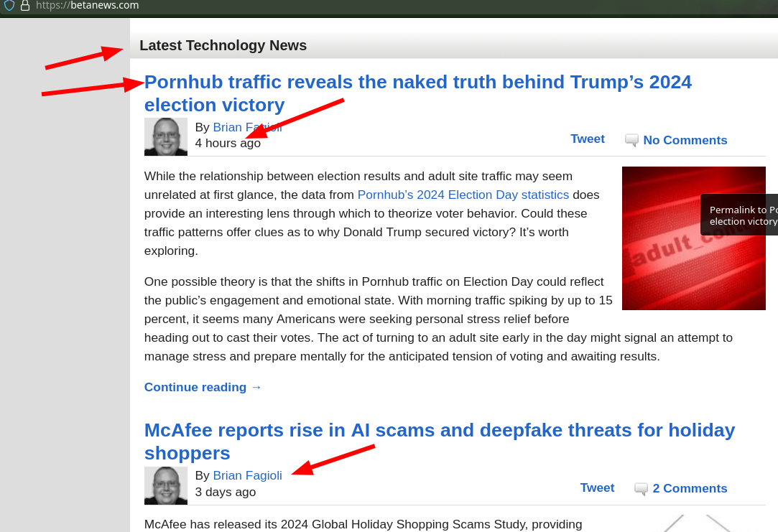Click the betanews.com address bar URL
The width and height of the screenshot is (778, 532).
point(88,6)
